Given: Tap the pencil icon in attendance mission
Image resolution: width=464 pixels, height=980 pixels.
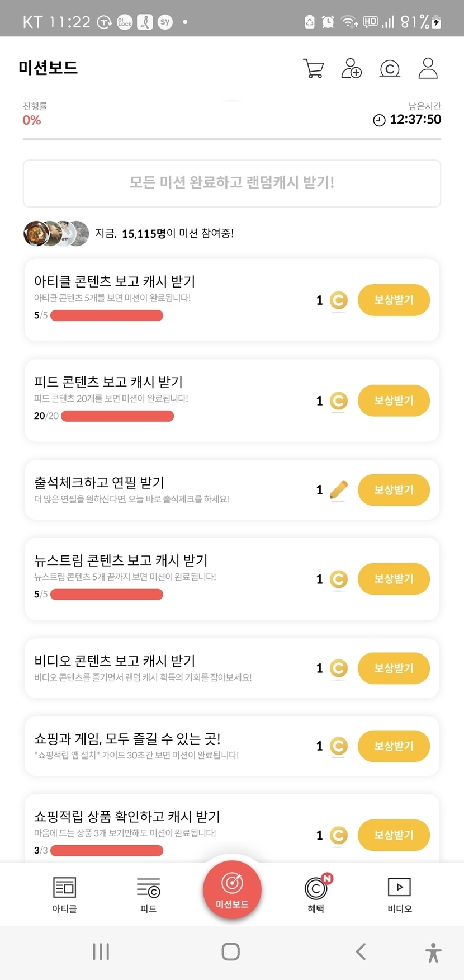Looking at the screenshot, I should tap(338, 490).
